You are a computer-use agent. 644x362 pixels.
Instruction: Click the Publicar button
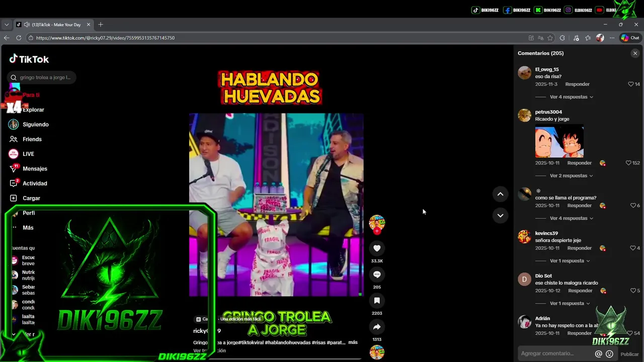[x=629, y=354]
